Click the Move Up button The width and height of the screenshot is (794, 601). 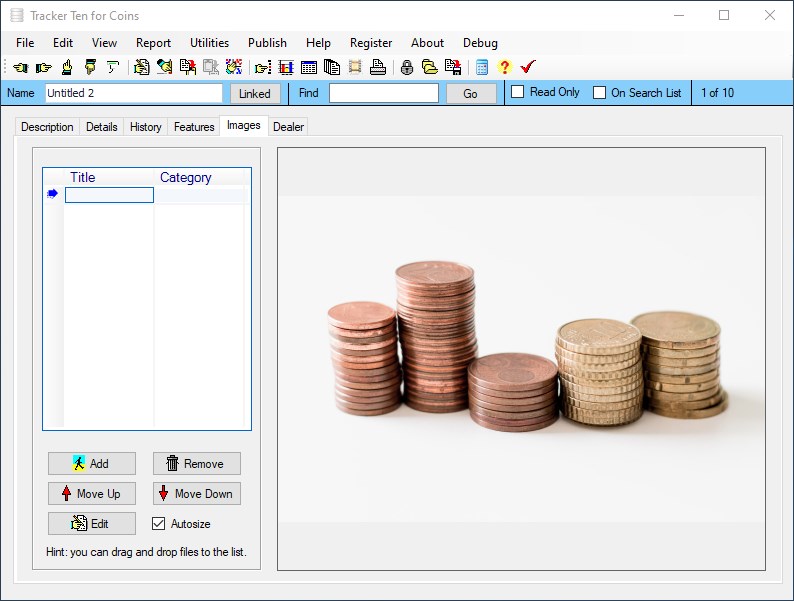(92, 493)
